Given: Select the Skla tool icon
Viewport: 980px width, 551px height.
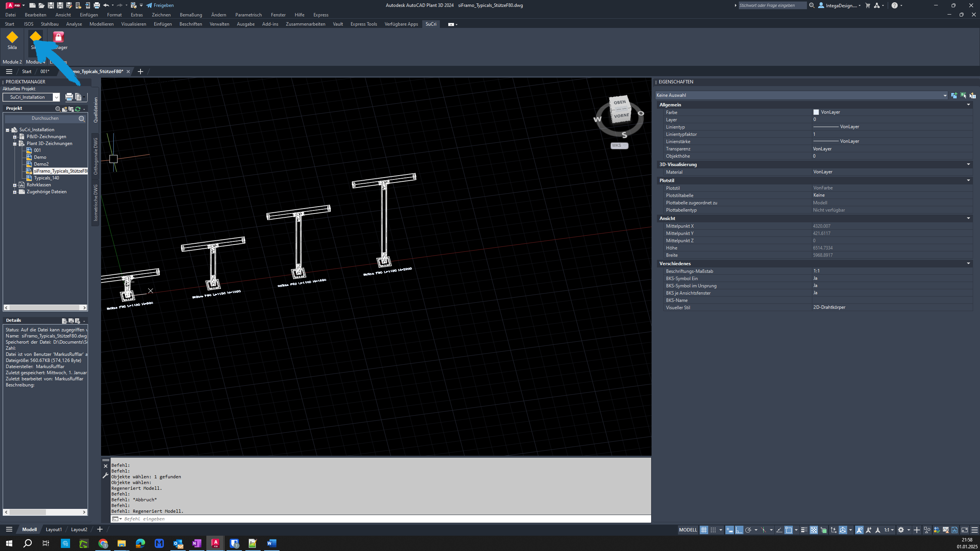Looking at the screenshot, I should tap(11, 40).
